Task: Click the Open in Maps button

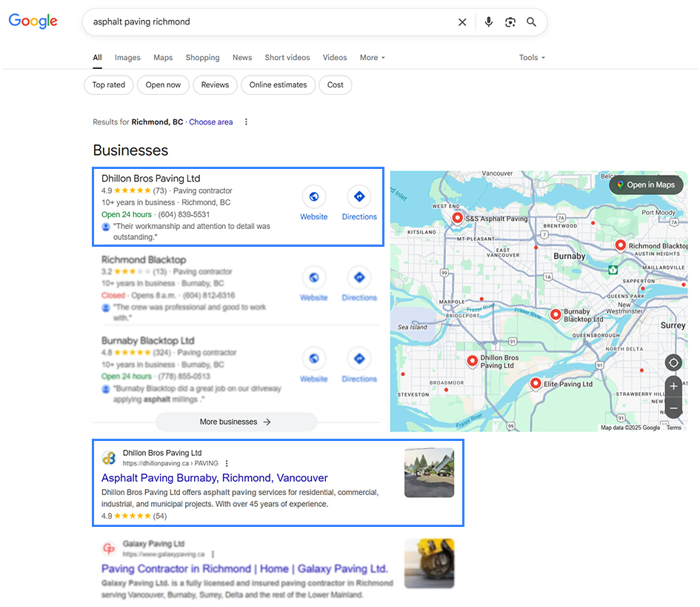Action: 646,185
